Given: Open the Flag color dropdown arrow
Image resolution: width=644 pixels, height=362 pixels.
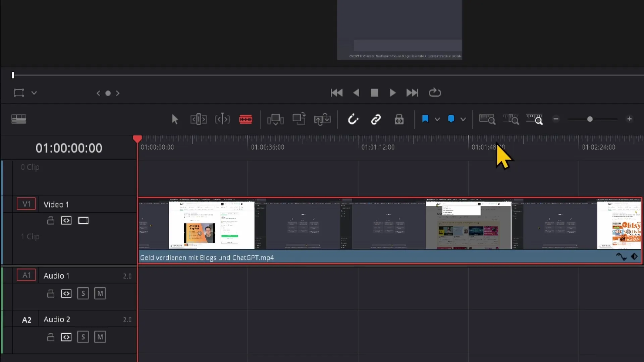Looking at the screenshot, I should point(437,119).
